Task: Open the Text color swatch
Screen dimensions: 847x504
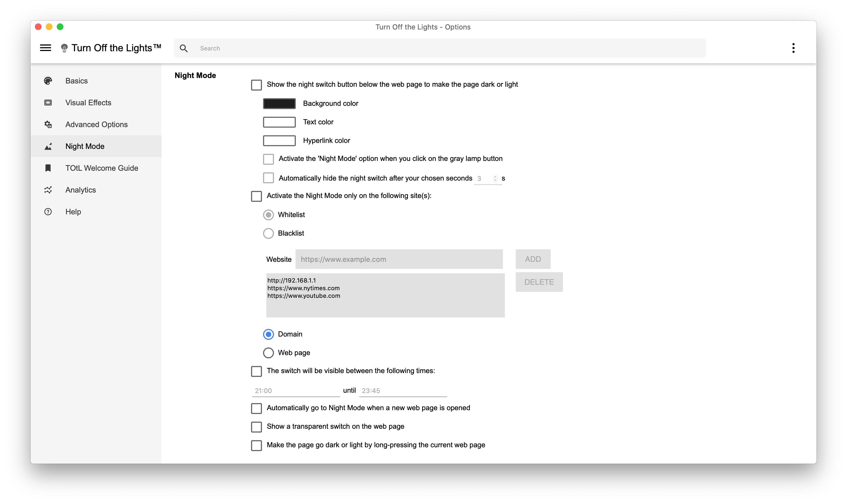Action: click(x=279, y=122)
